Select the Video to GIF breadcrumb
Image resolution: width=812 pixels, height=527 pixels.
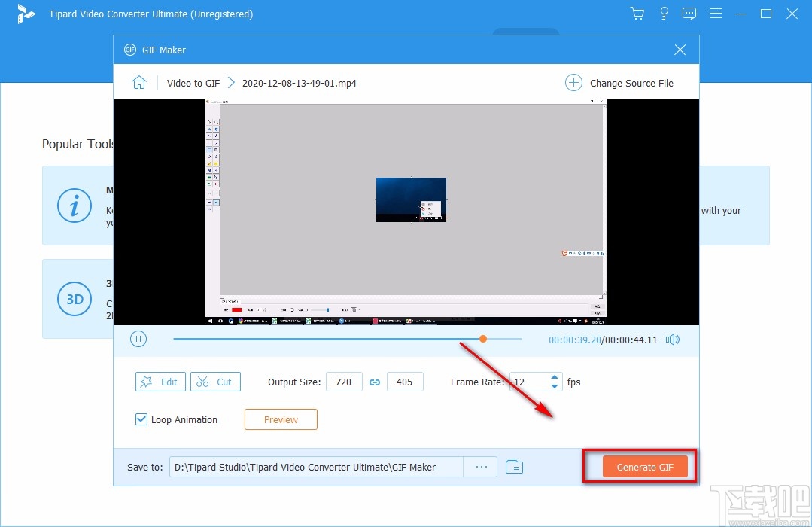193,83
